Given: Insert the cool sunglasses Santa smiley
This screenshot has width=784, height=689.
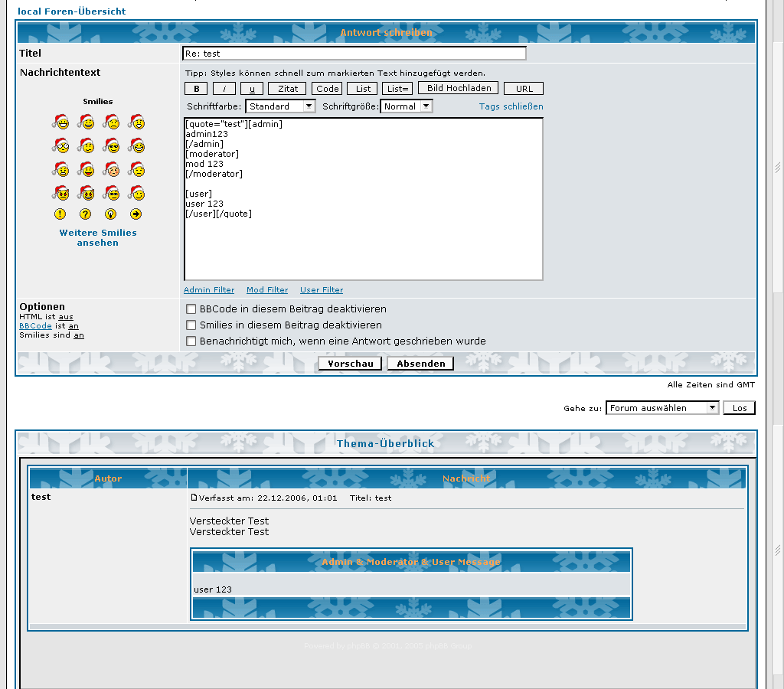Looking at the screenshot, I should click(111, 145).
